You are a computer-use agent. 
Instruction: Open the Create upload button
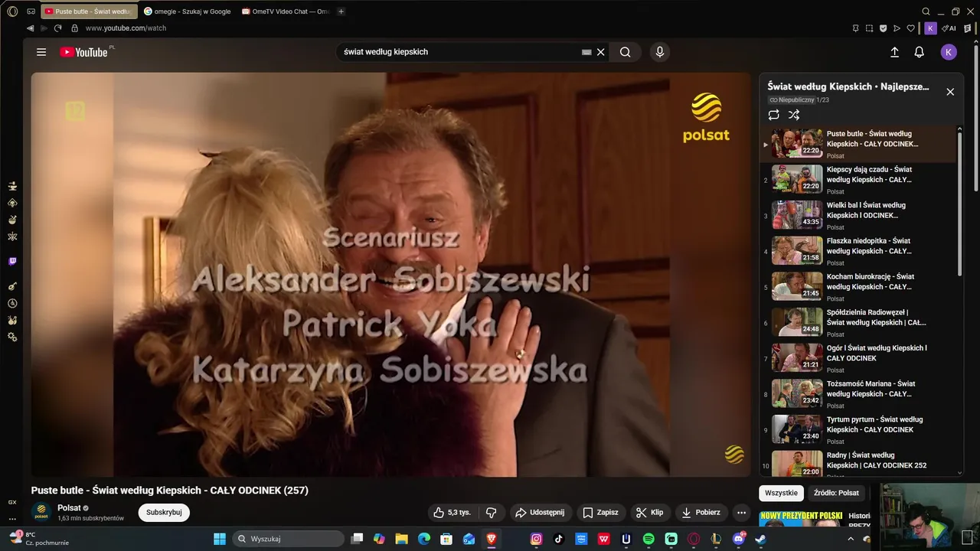894,52
